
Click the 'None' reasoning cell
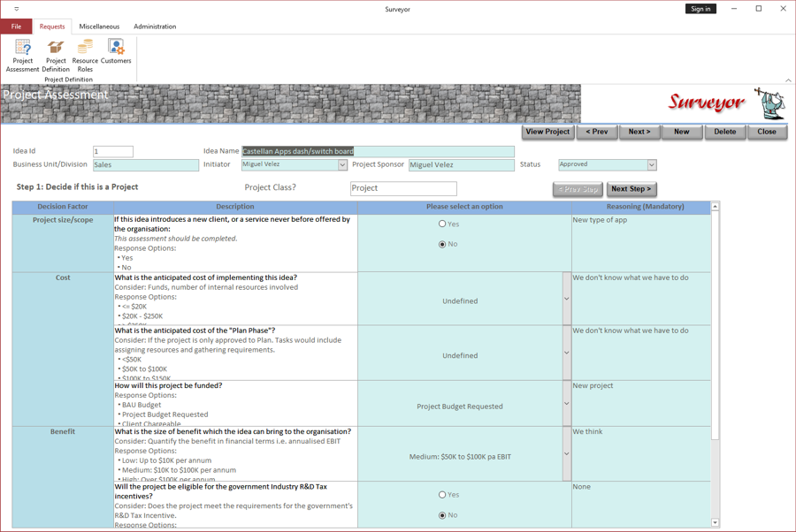641,505
